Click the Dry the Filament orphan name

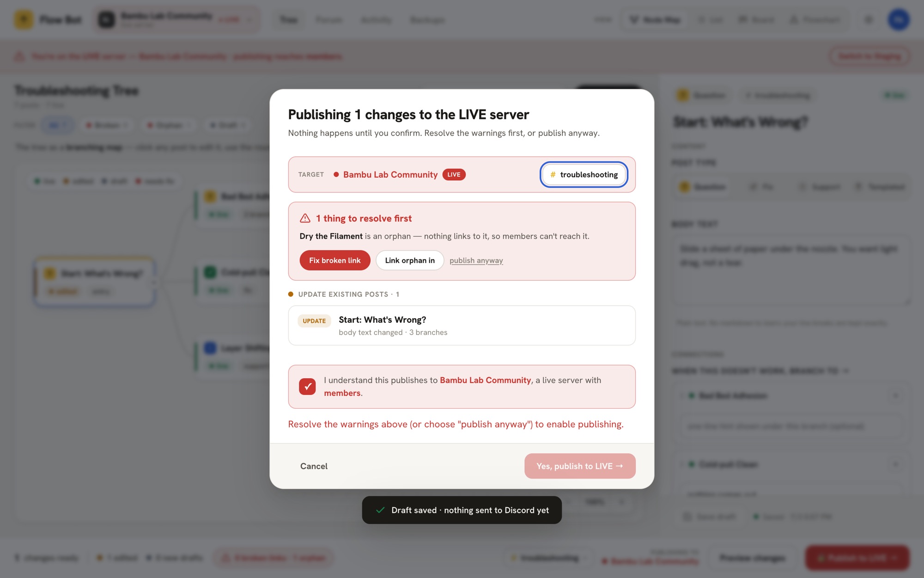coord(331,236)
